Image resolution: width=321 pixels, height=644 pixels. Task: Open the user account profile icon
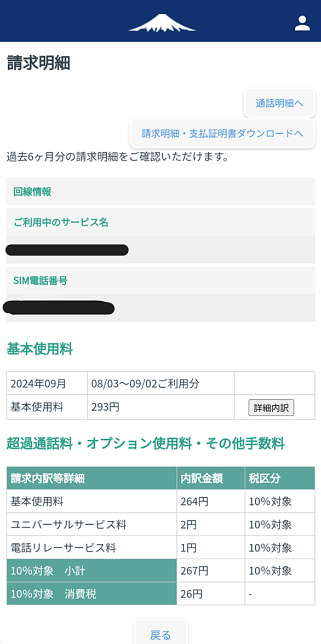[x=302, y=23]
